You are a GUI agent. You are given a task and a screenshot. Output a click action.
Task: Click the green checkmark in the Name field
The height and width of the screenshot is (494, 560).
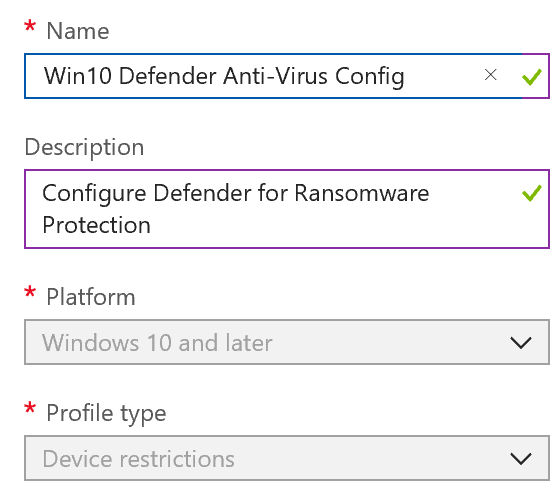click(531, 76)
